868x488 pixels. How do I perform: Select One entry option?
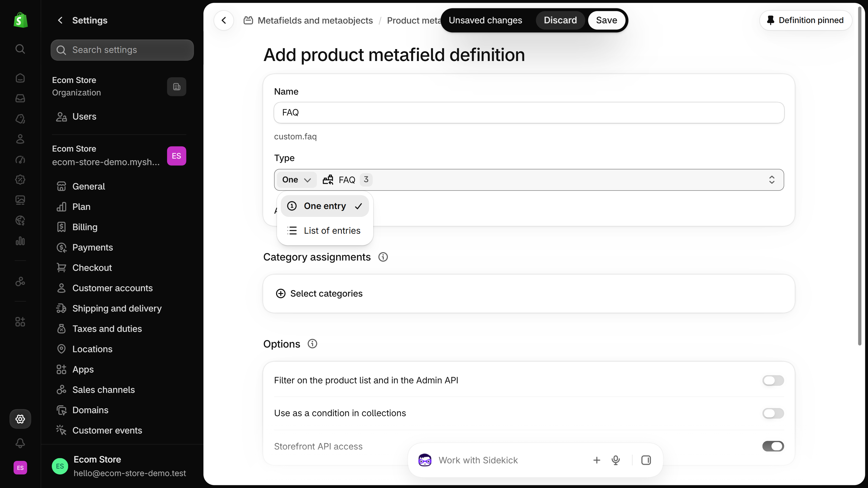(x=325, y=206)
